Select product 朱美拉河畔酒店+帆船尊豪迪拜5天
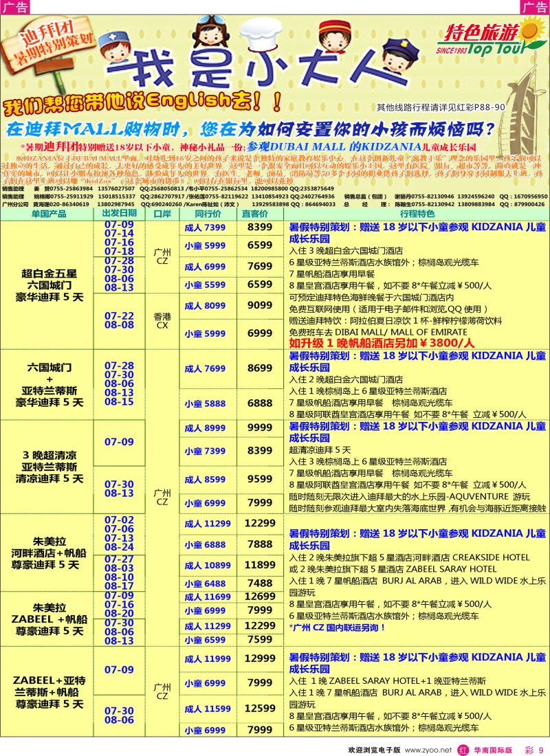 pos(49,553)
